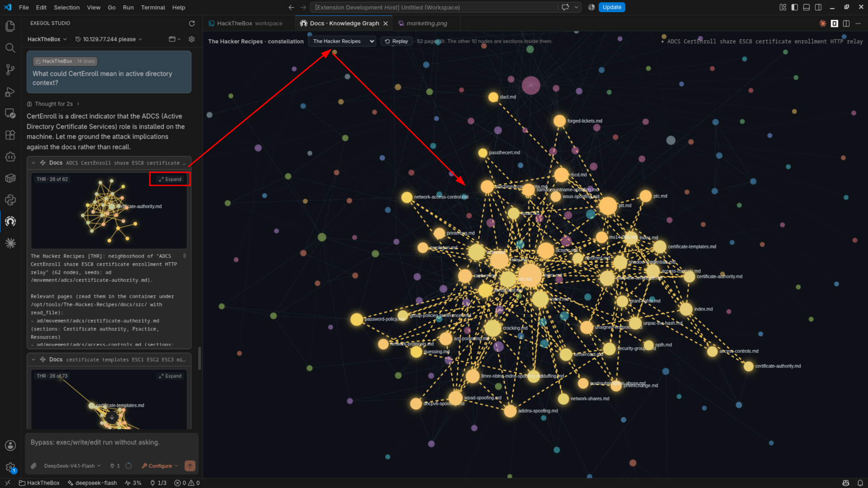
Task: Open the orange starburst editor action
Action: (x=823, y=24)
